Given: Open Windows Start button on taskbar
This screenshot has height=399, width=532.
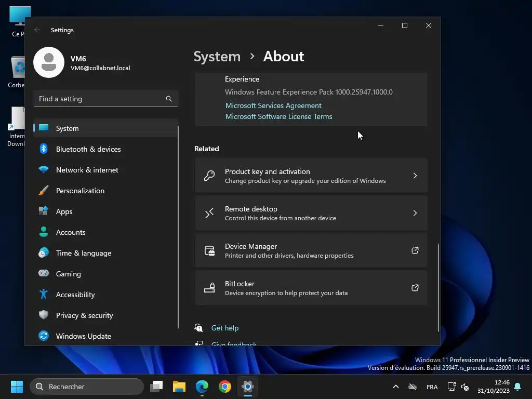Looking at the screenshot, I should coord(17,387).
